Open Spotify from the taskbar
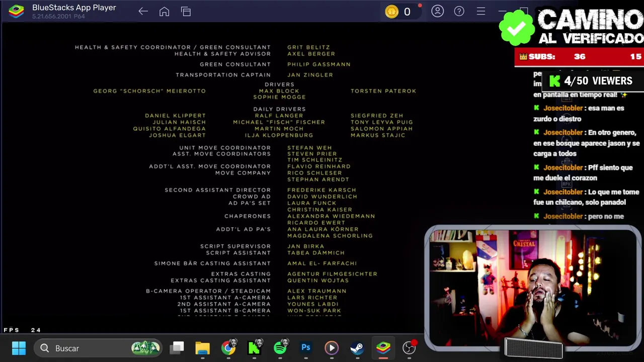Screen dimensions: 644x362 (280, 348)
